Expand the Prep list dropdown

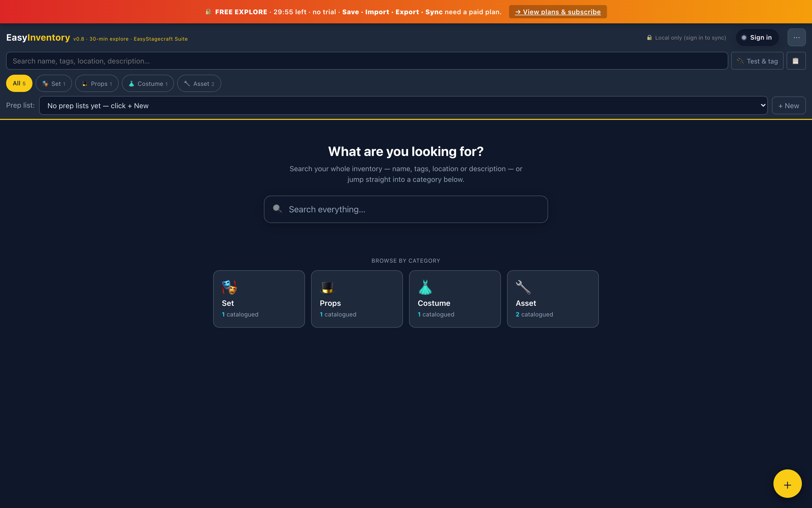[403, 105]
